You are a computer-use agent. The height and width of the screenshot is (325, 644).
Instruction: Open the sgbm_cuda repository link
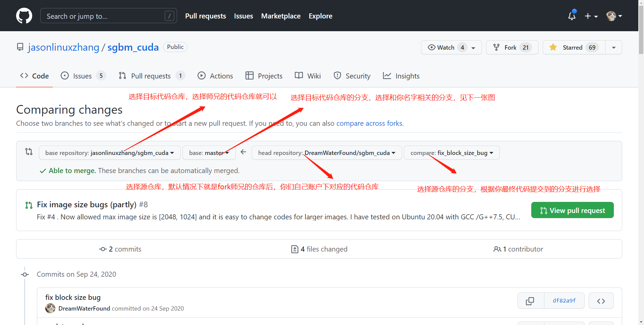coord(133,47)
